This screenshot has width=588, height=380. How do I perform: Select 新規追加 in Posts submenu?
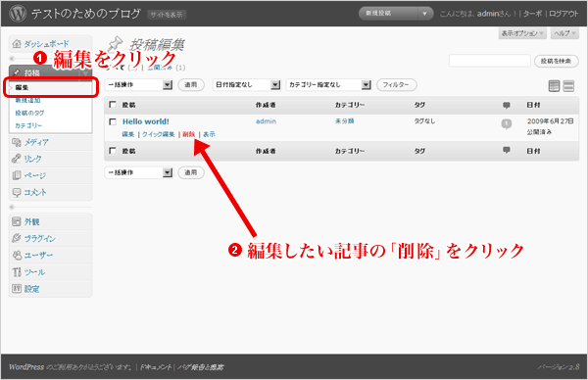[27, 100]
